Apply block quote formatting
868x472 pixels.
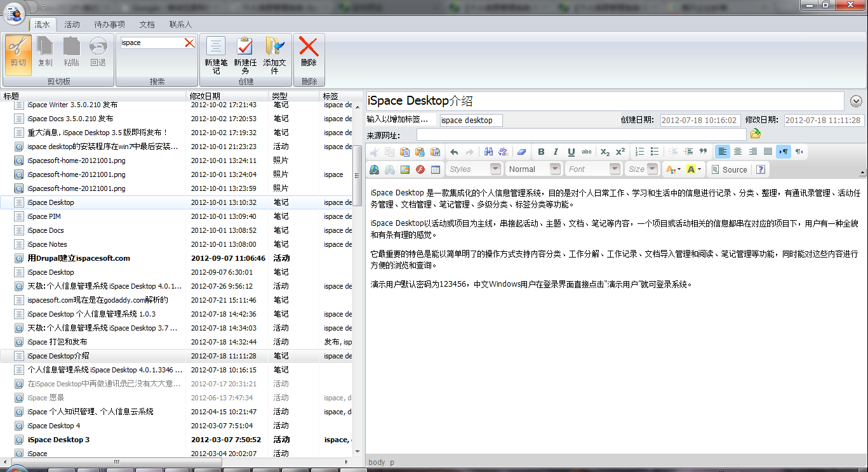click(x=704, y=152)
